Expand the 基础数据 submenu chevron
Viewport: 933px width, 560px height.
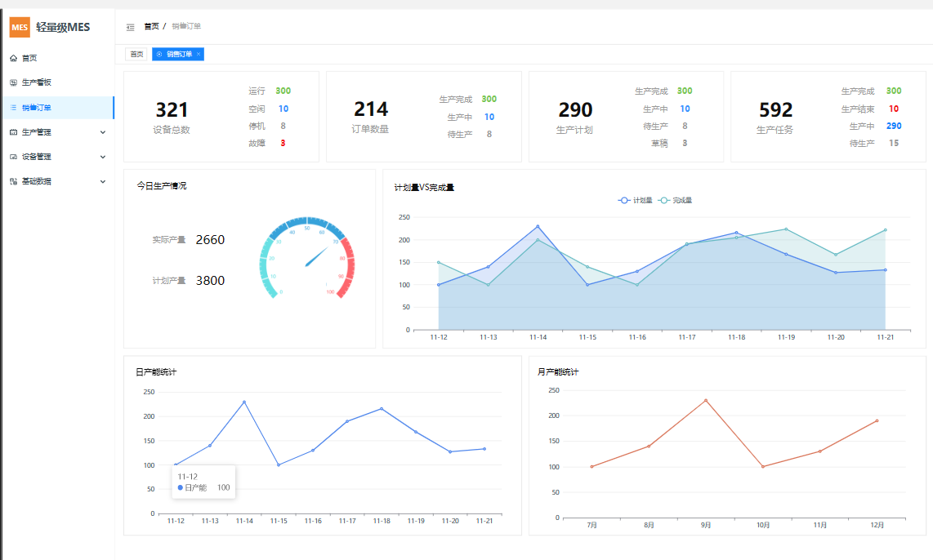point(103,181)
